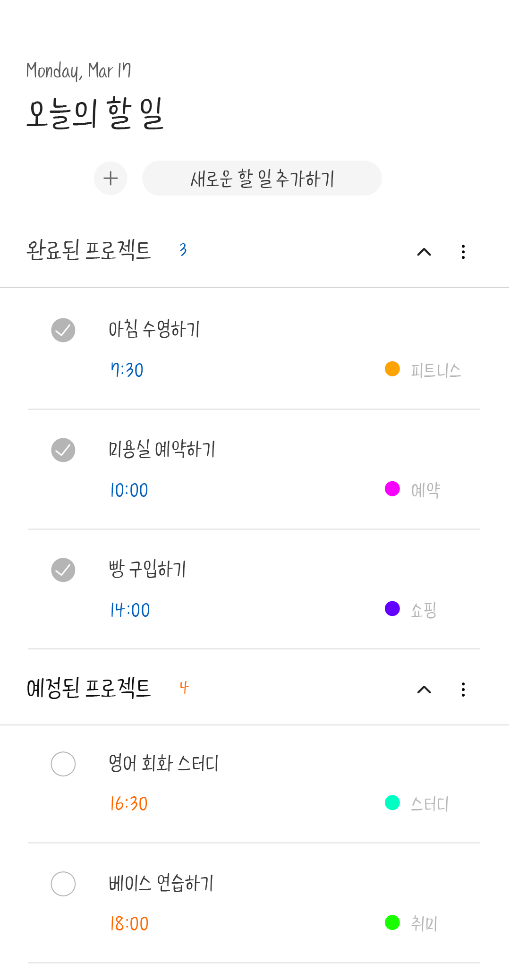The image size is (510, 980).
Task: Click the teal 스터디 category dot
Action: [392, 802]
